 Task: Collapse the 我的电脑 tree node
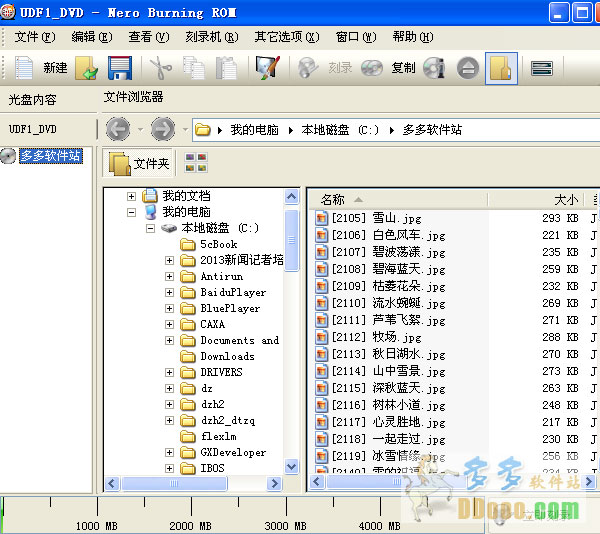click(131, 212)
